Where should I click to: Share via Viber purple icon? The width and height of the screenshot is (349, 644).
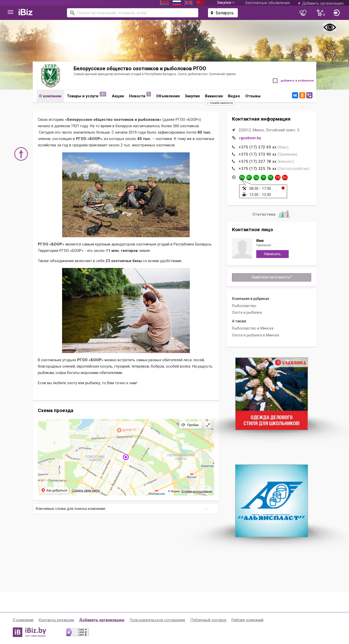coord(309,95)
